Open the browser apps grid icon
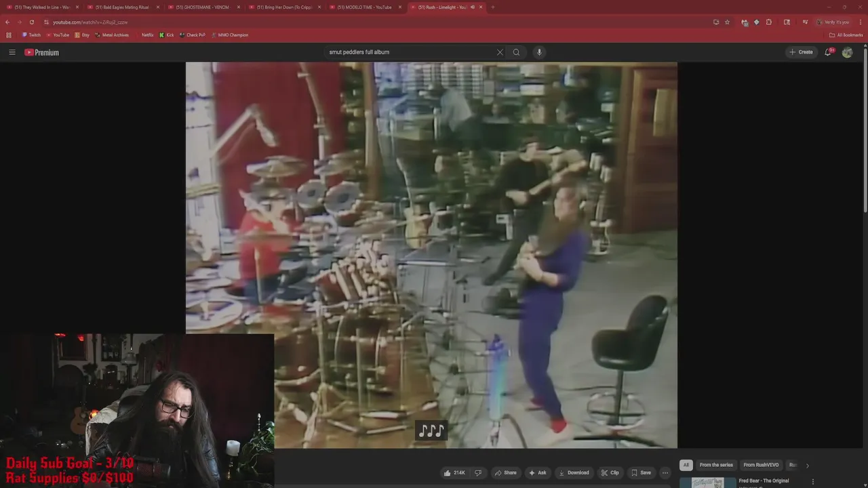Viewport: 868px width, 488px height. [x=9, y=35]
